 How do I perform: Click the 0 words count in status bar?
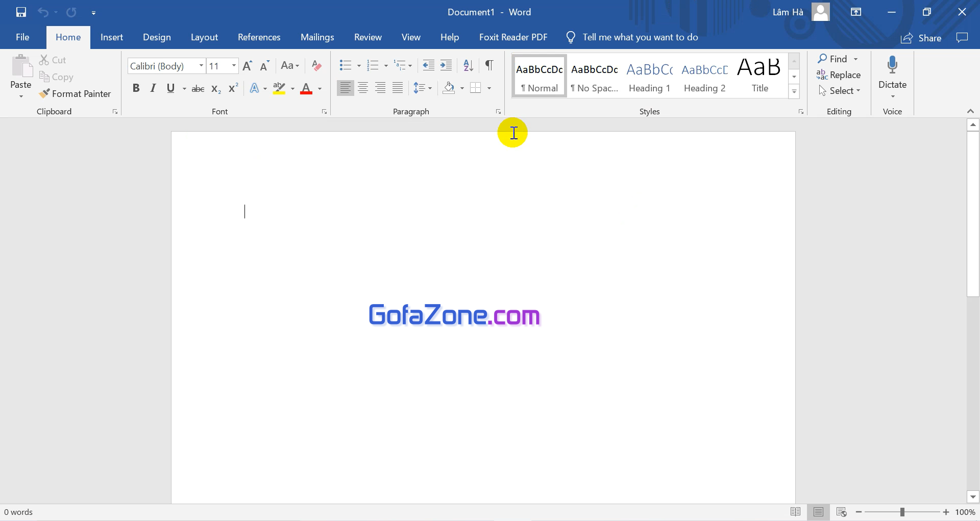click(18, 512)
